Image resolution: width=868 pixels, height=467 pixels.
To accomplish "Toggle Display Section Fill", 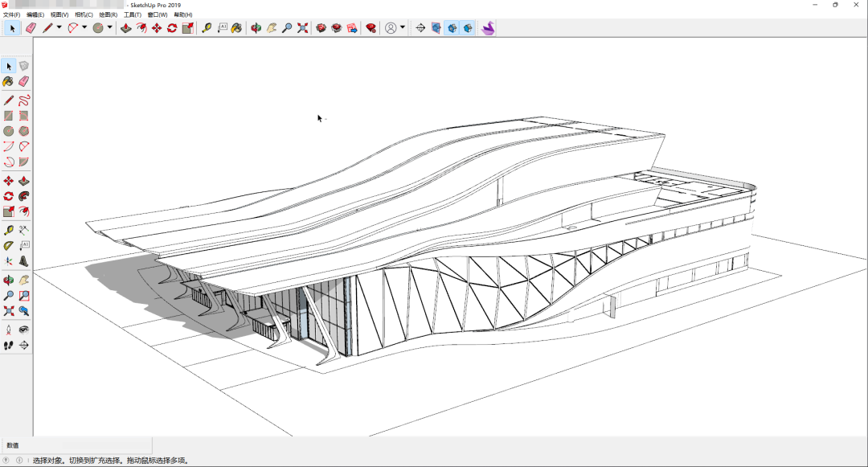I will coord(468,28).
